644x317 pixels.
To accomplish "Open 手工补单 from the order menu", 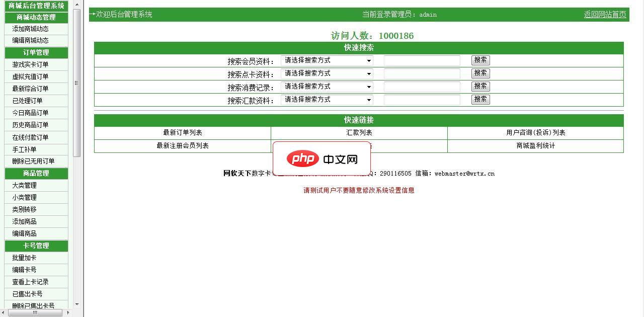I will pos(35,149).
